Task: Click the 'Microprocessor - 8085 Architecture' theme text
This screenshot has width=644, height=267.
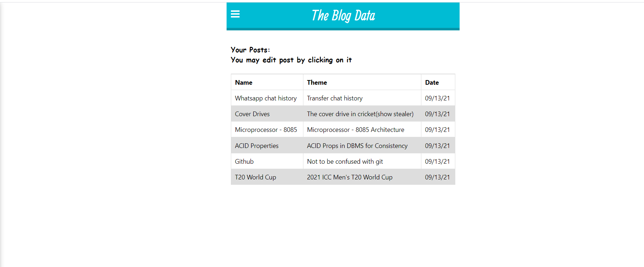Action: coord(355,129)
